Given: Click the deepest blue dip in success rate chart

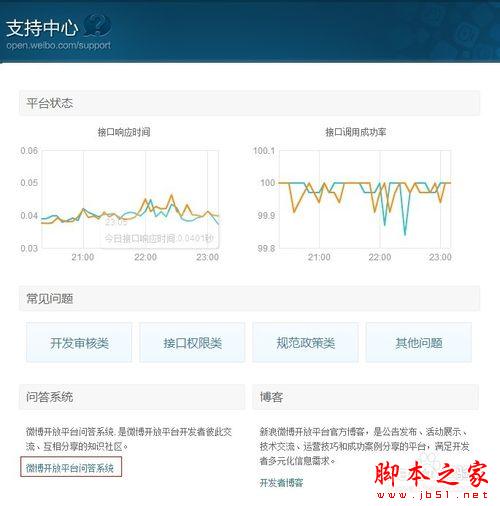Looking at the screenshot, I should click(405, 234).
